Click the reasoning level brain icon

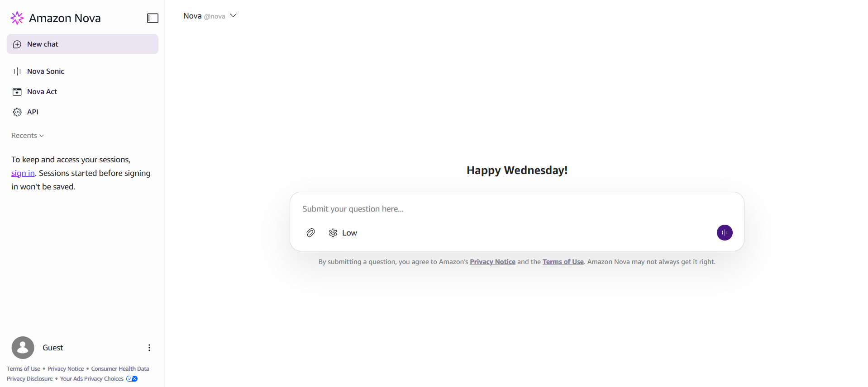tap(333, 233)
